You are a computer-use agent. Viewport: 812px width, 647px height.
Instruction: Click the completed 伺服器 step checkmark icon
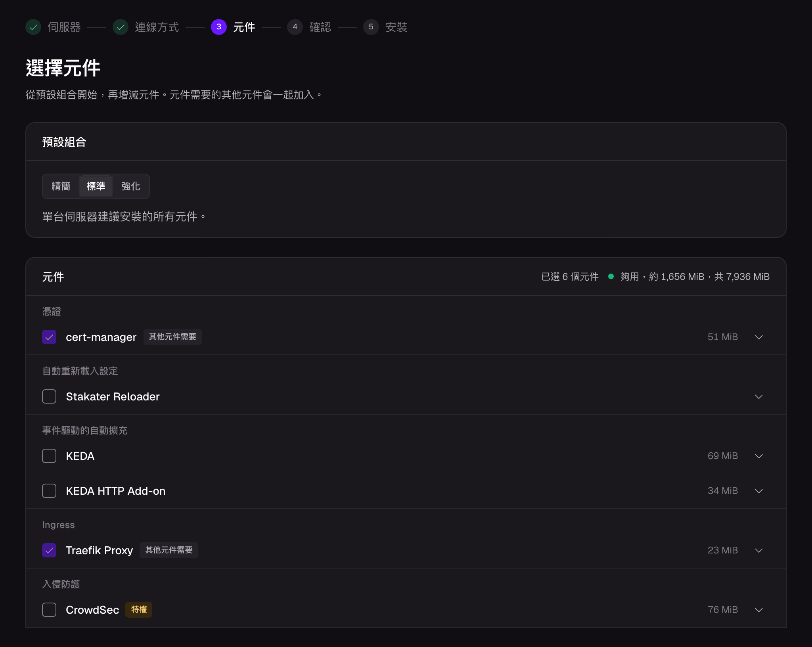[33, 27]
